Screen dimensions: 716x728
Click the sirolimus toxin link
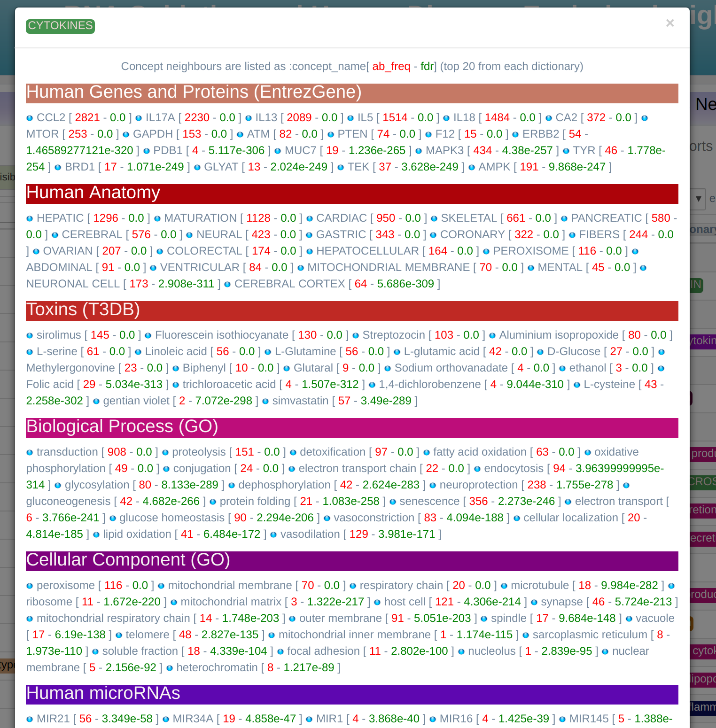point(59,335)
